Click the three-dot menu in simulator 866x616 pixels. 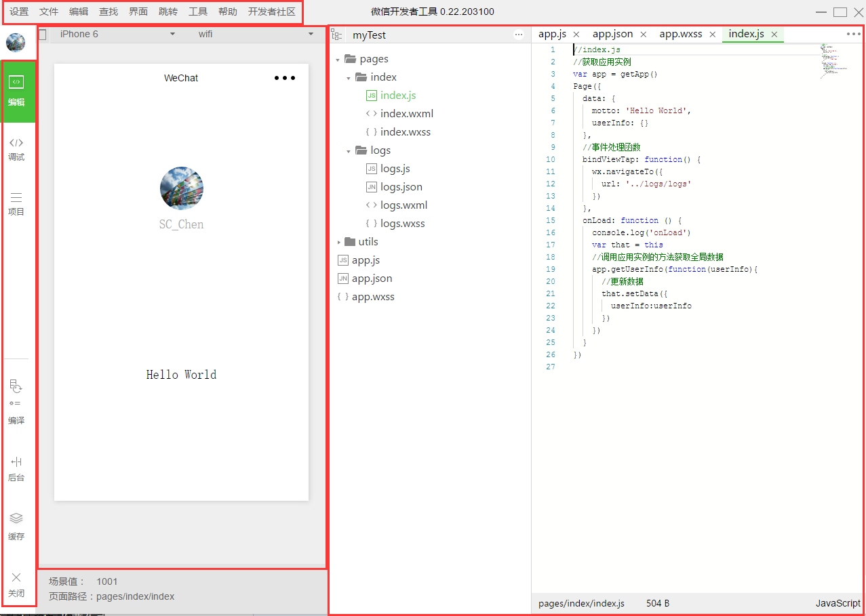tap(285, 78)
